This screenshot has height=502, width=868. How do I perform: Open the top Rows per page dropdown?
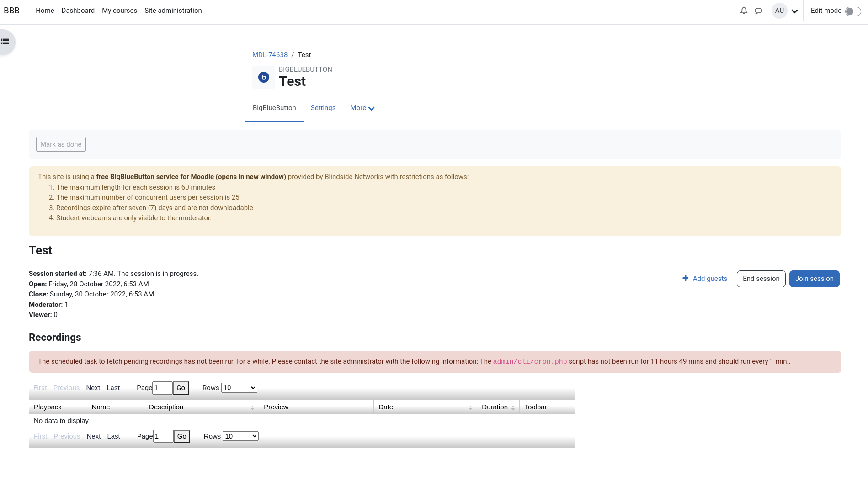(239, 388)
